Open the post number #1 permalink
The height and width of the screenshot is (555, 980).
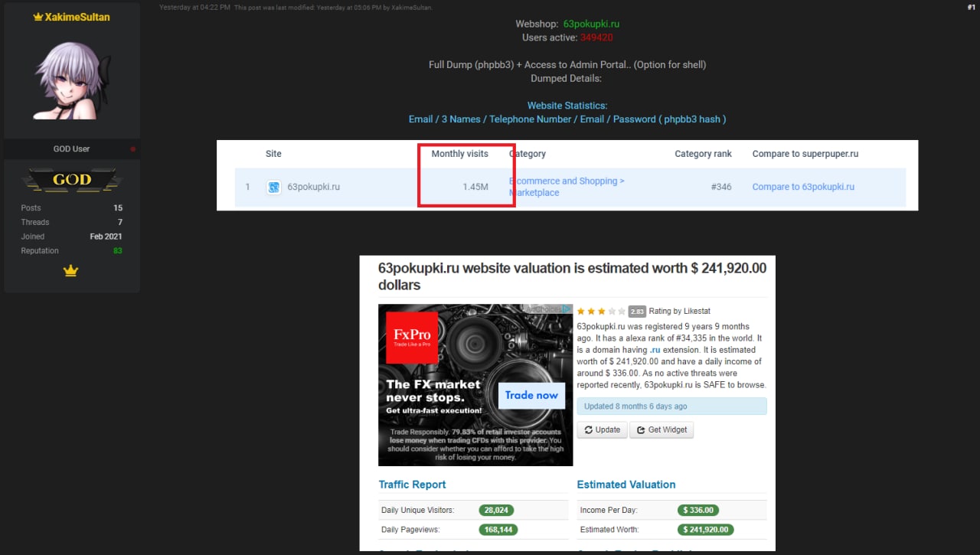click(x=971, y=7)
